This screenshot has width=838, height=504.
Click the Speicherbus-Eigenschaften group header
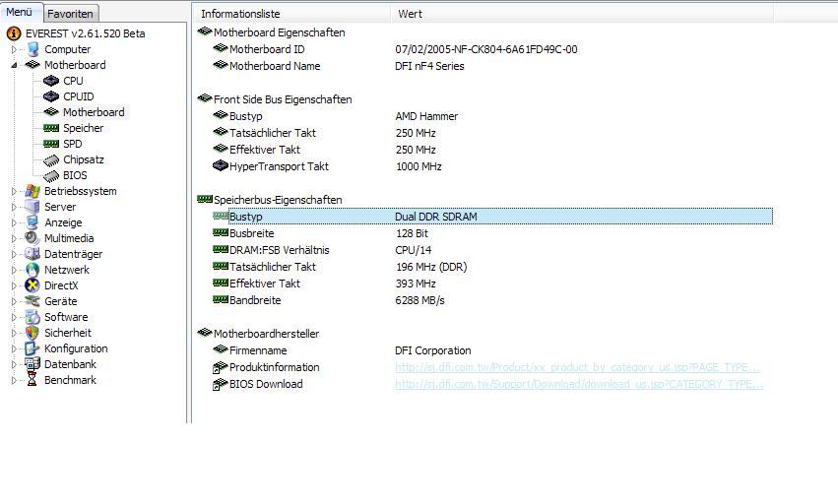click(x=278, y=200)
